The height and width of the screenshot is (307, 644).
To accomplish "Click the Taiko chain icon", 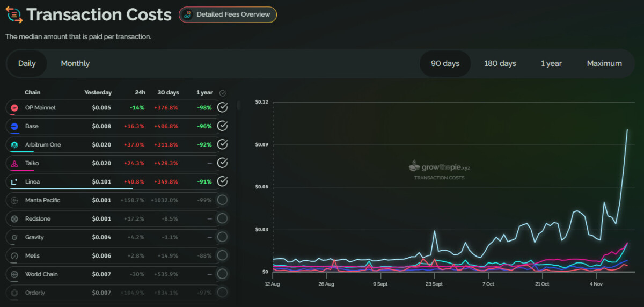I will (14, 163).
